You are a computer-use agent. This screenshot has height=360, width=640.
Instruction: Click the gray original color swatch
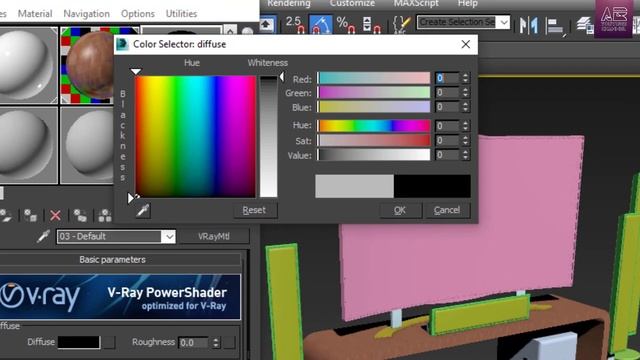click(x=354, y=186)
